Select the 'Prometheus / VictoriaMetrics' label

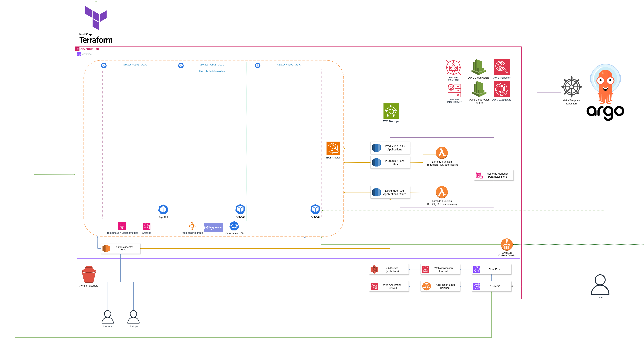pos(122,233)
